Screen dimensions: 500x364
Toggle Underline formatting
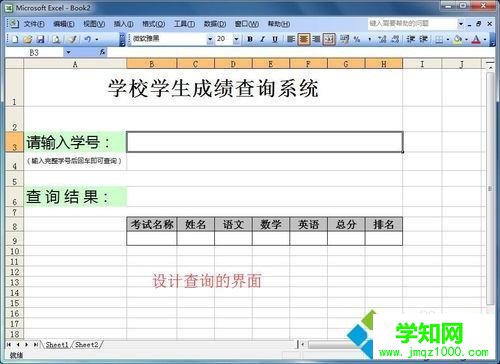pos(275,39)
